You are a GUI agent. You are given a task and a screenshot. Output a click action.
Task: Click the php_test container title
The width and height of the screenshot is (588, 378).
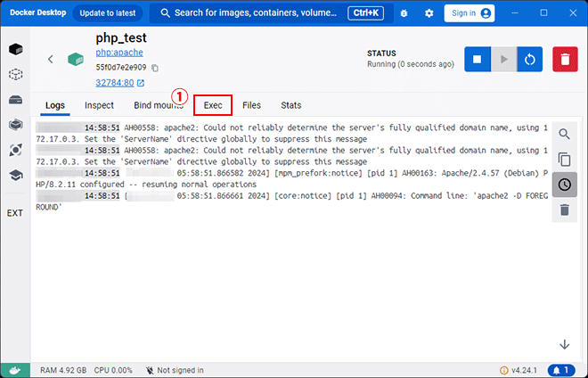point(121,38)
